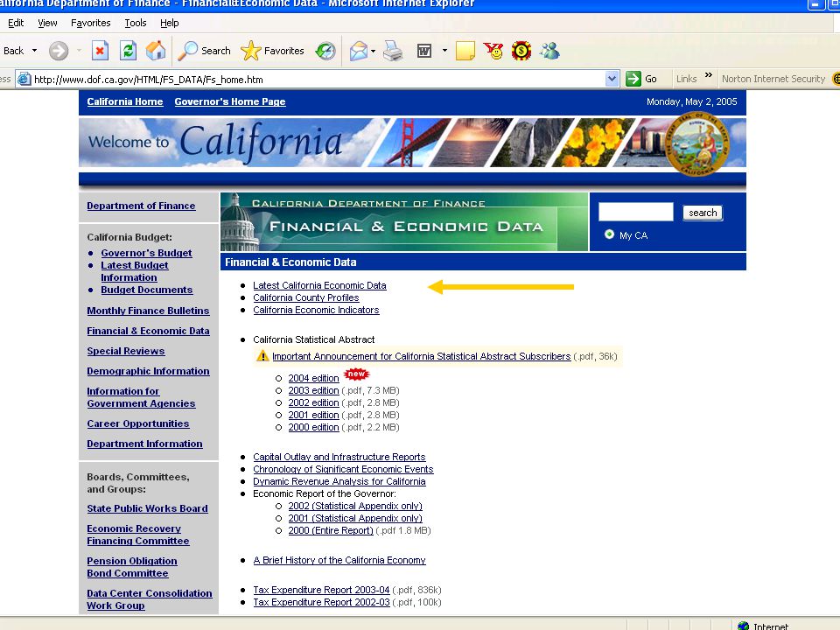840x630 pixels.
Task: Click the address bar URL text
Action: coord(149,80)
